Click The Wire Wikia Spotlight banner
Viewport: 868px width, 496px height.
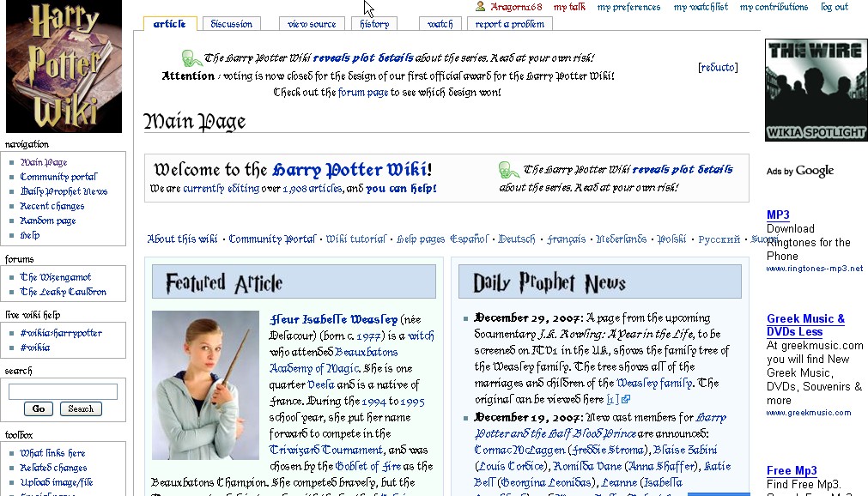coord(816,89)
